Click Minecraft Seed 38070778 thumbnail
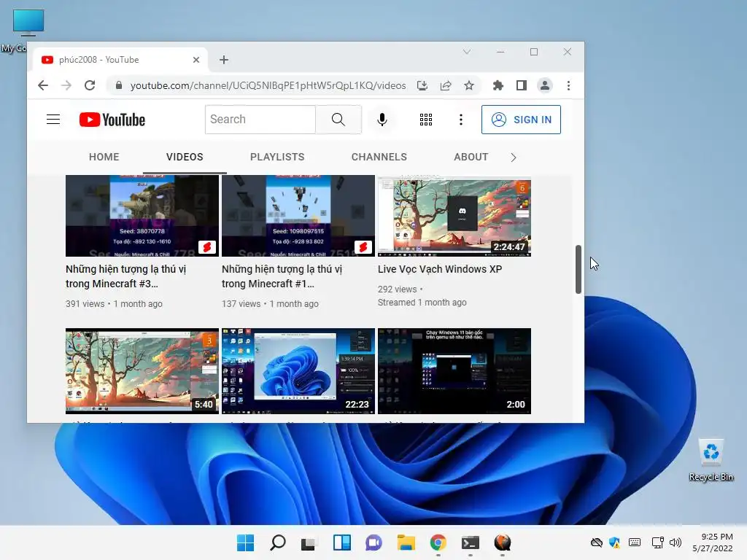The image size is (747, 560). point(142,216)
